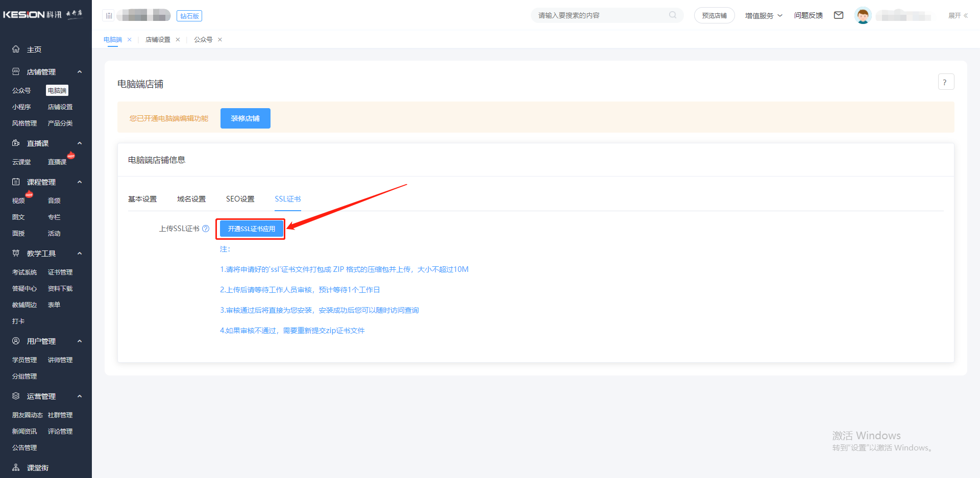Click the user avatar icon
Image resolution: width=980 pixels, height=478 pixels.
pos(863,16)
